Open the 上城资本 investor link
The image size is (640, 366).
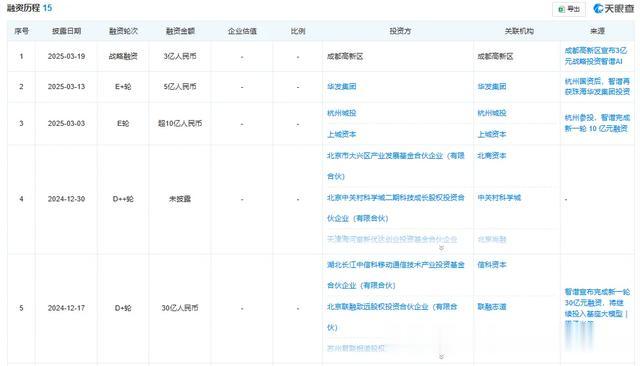pos(342,134)
